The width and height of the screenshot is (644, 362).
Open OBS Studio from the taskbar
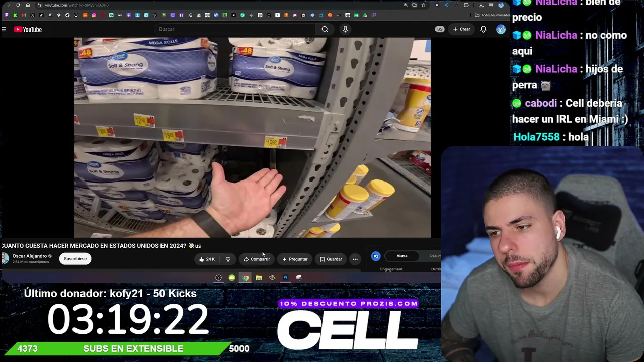[x=218, y=278]
